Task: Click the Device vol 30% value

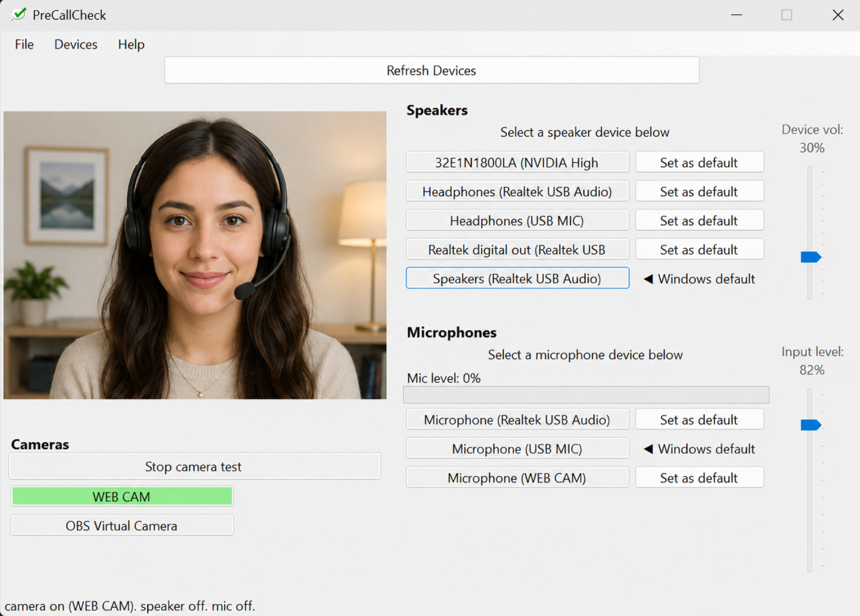Action: (x=812, y=148)
